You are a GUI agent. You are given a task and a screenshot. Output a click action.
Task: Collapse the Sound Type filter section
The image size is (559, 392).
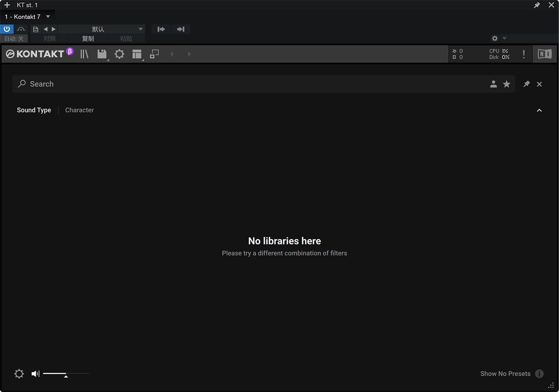pos(539,110)
